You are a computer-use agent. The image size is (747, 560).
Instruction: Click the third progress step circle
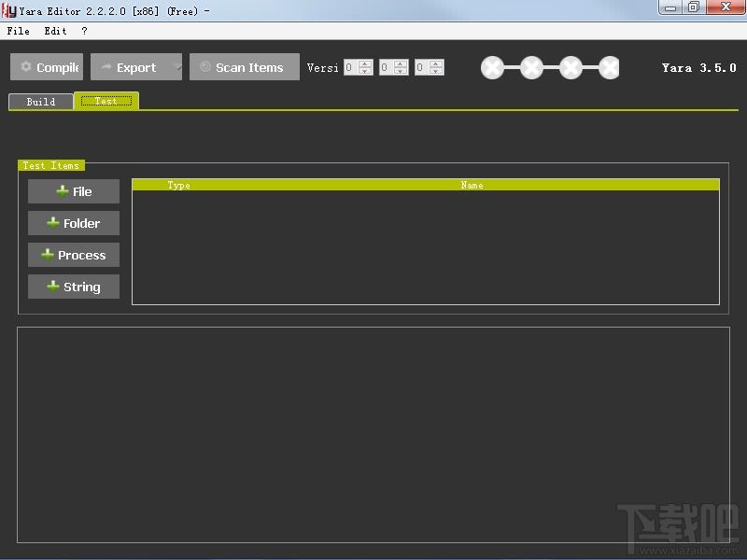click(571, 67)
